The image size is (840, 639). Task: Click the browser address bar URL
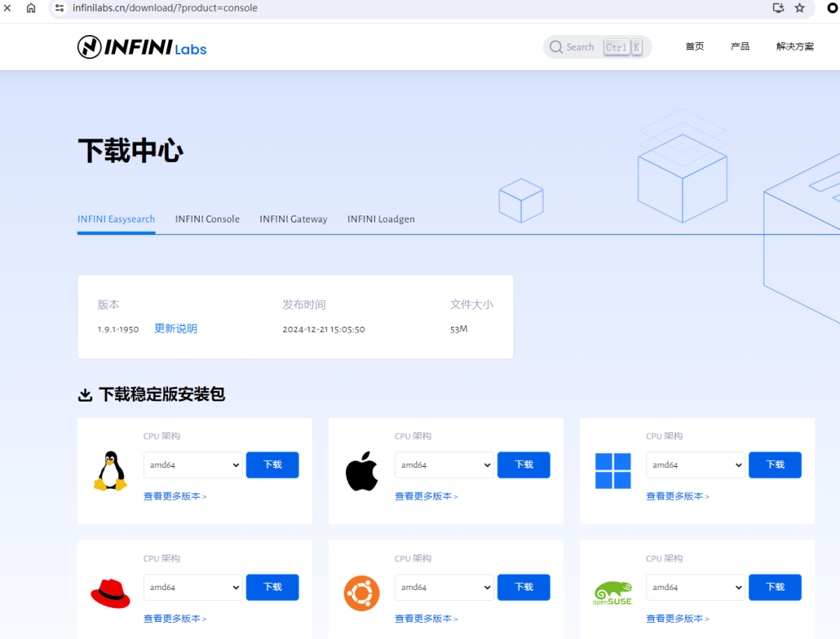click(x=165, y=8)
